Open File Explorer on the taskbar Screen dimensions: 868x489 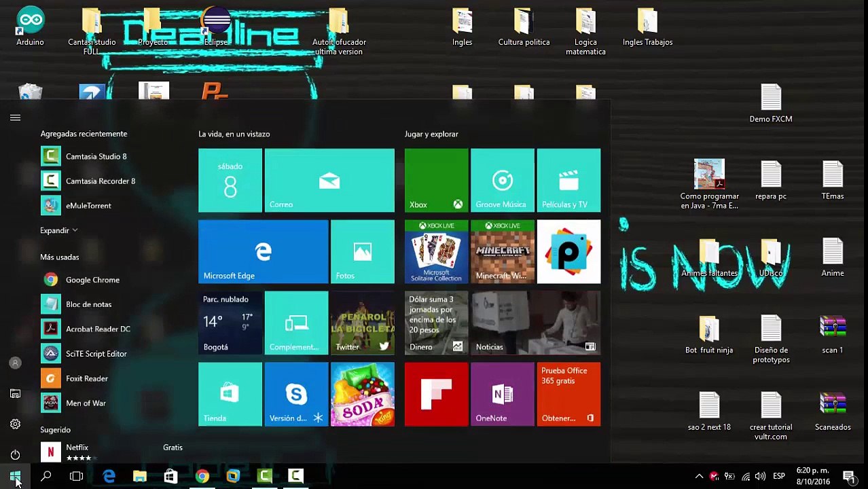click(139, 476)
